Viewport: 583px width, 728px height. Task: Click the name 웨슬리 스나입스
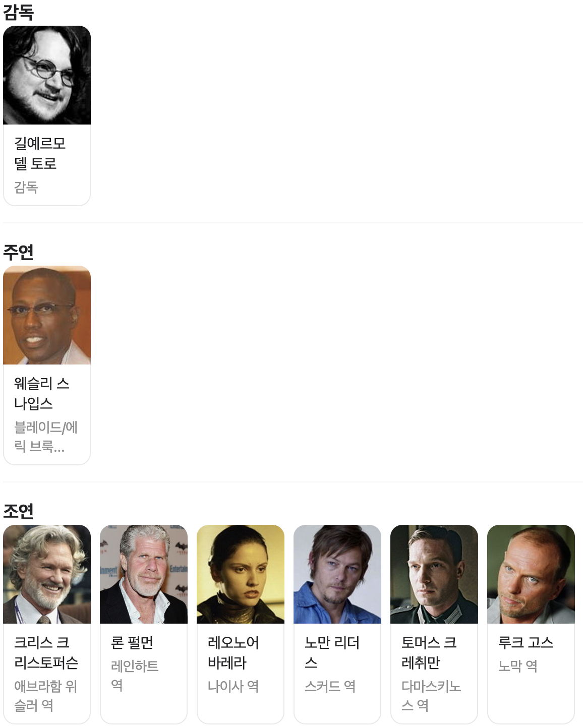click(41, 393)
